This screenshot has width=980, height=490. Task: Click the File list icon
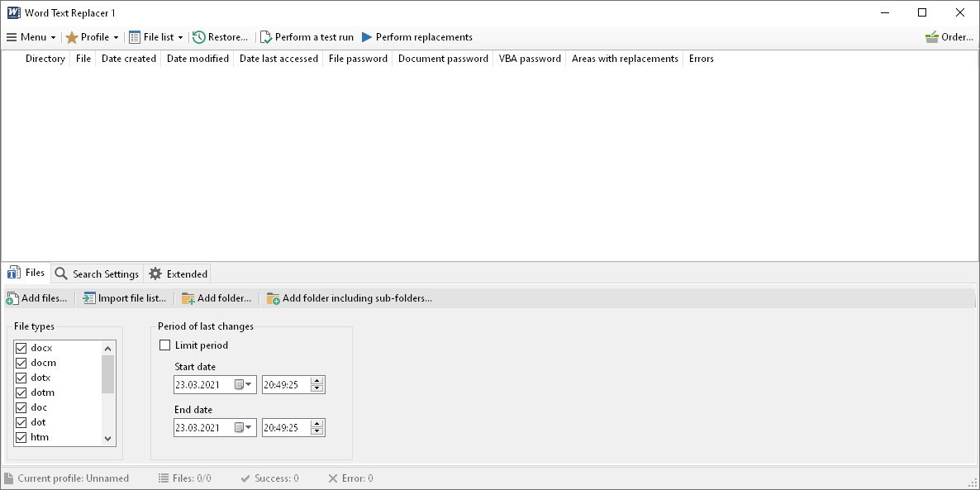pos(135,37)
